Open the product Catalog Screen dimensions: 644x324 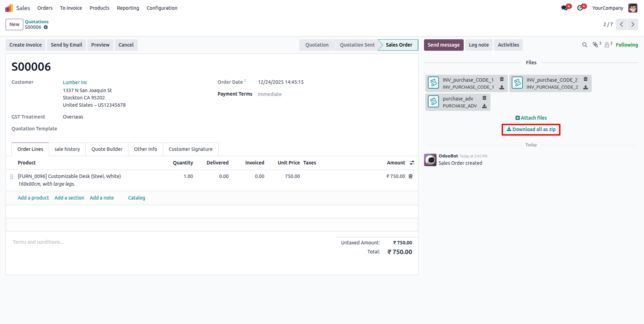point(136,198)
